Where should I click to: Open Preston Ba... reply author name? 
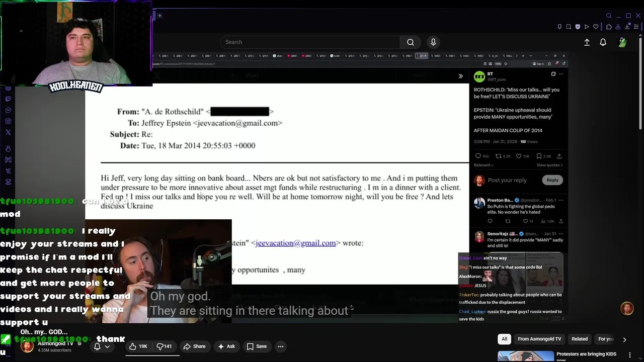click(500, 200)
